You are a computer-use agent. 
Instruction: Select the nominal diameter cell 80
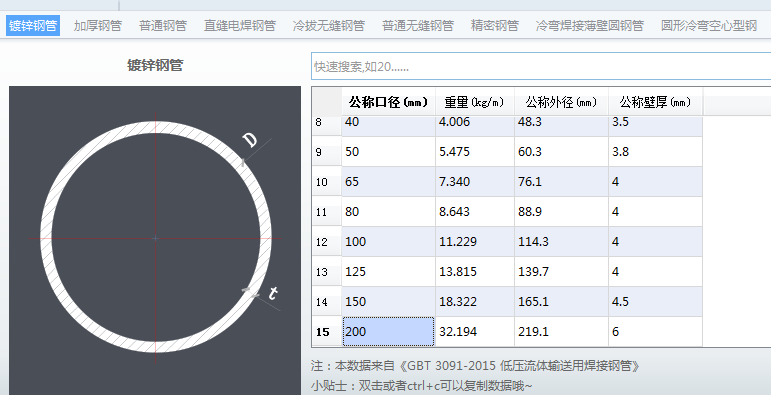[x=388, y=212]
